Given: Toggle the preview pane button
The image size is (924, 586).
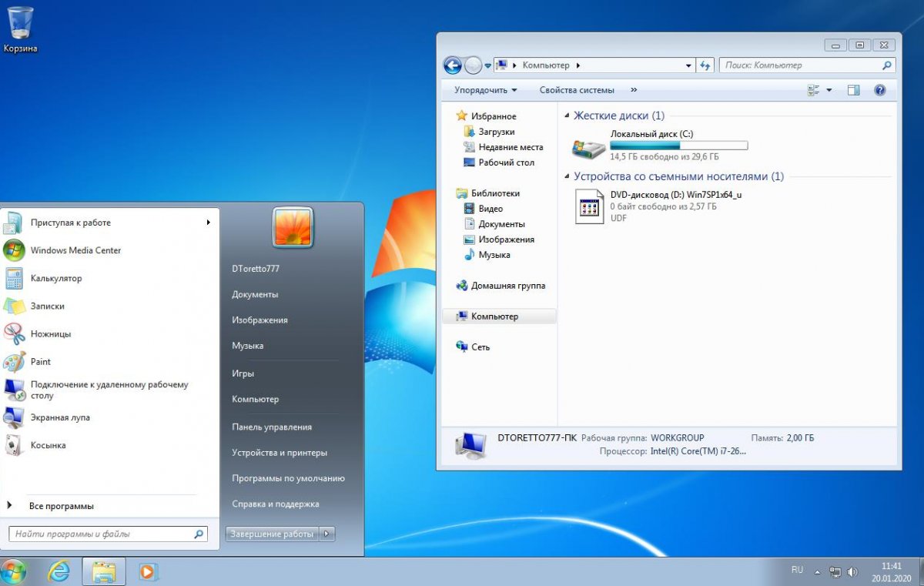Looking at the screenshot, I should tap(853, 90).
